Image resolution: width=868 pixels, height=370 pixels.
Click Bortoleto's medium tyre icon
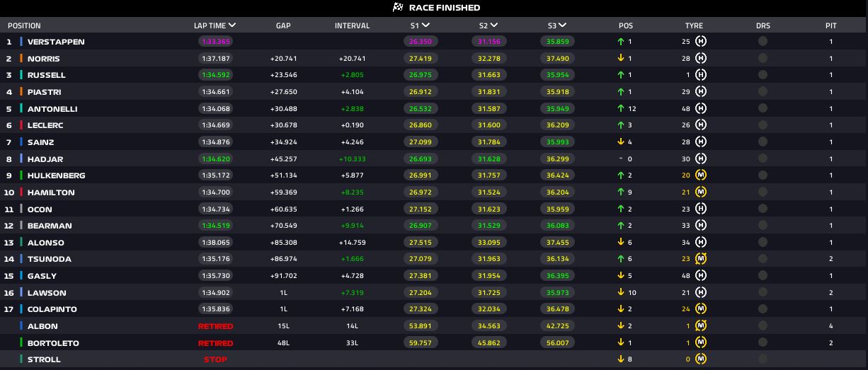coord(701,343)
